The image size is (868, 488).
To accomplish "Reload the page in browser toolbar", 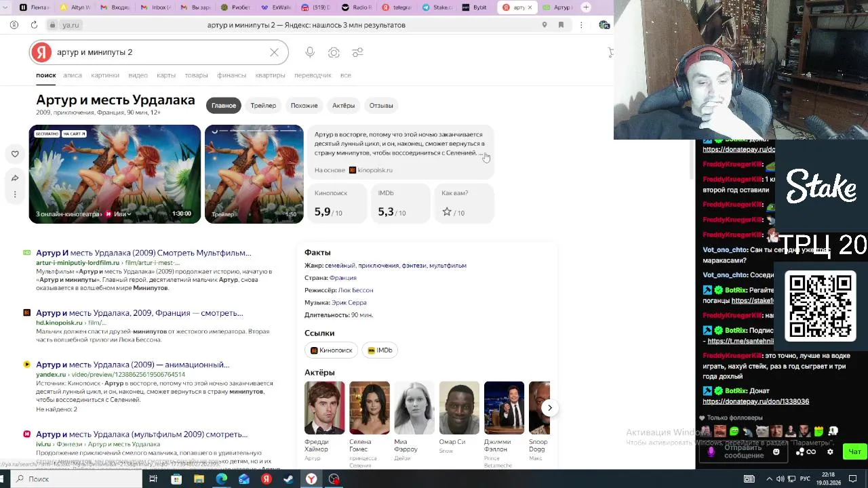I will tap(34, 25).
